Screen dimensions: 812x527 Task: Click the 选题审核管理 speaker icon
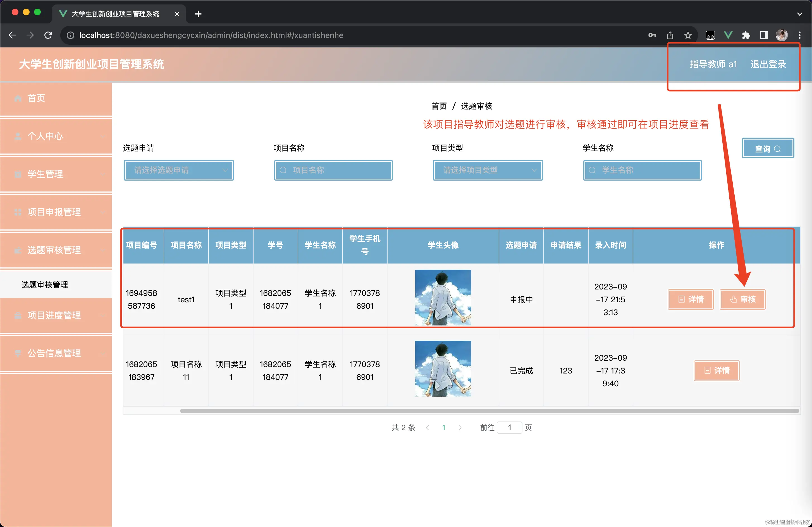(18, 250)
